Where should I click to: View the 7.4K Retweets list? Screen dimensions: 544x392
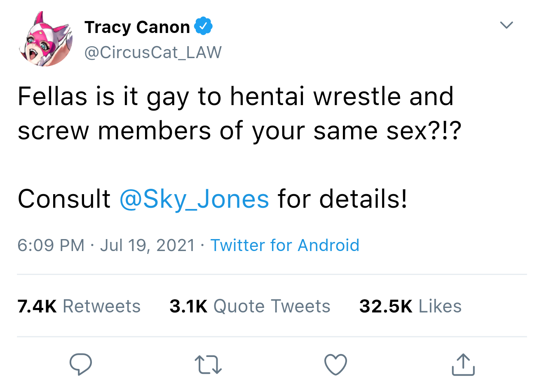click(79, 306)
